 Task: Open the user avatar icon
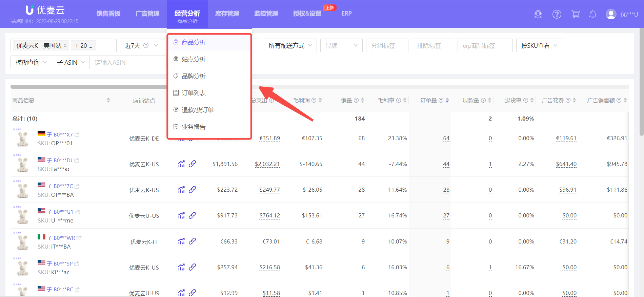[x=611, y=14]
